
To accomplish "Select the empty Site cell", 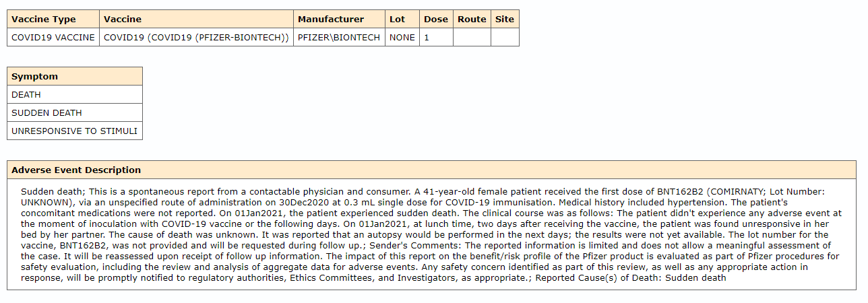I will (x=505, y=38).
